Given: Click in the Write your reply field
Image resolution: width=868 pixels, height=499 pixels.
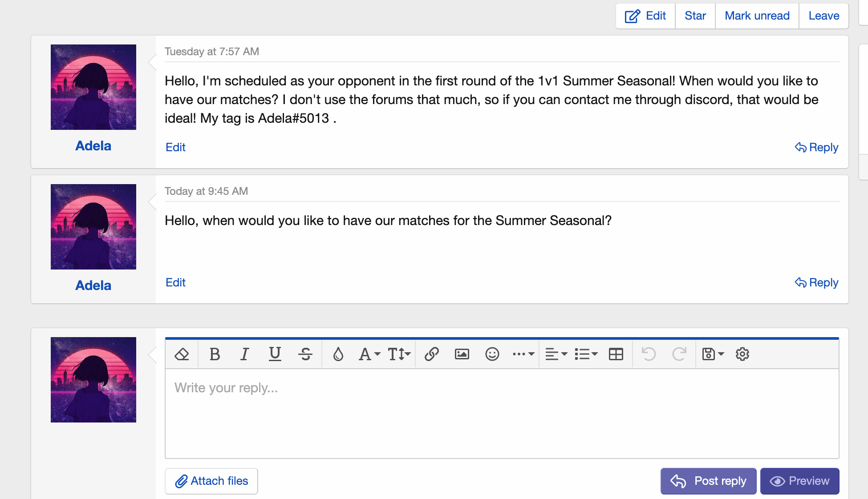Looking at the screenshot, I should pyautogui.click(x=502, y=414).
